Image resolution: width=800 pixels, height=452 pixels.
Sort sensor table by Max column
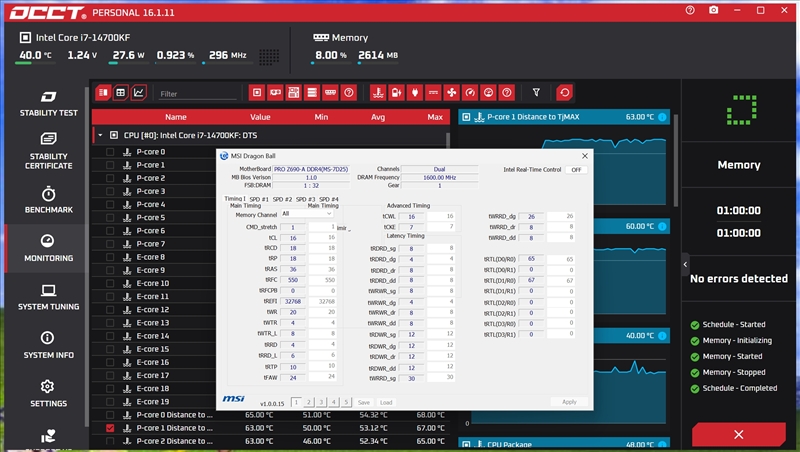435,117
